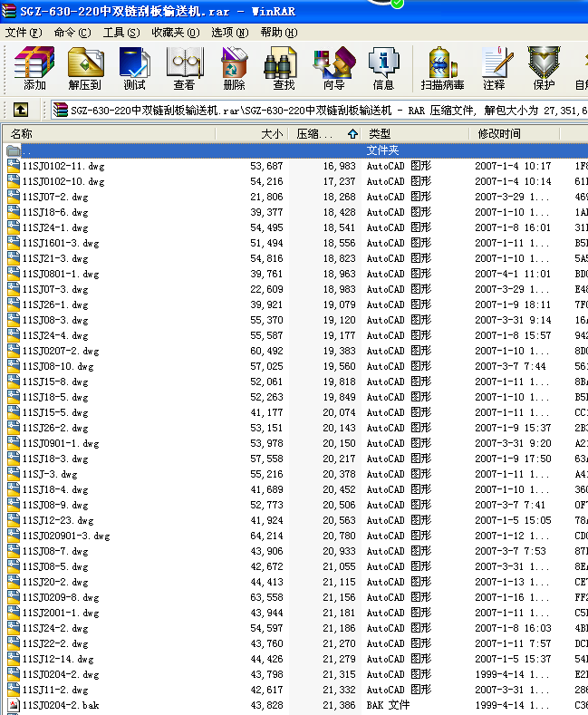The image size is (588, 715).
Task: Select file 11SJ1601-3.dwg
Action: coord(61,243)
